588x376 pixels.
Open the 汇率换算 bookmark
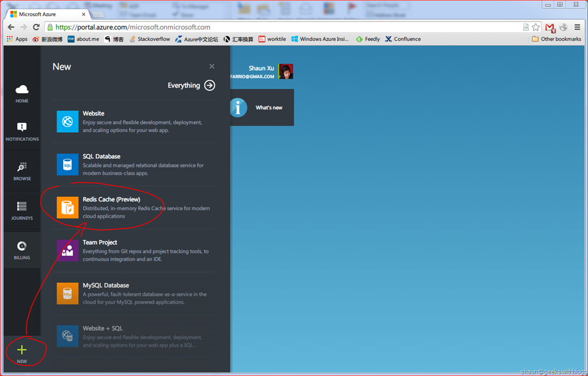click(x=238, y=39)
